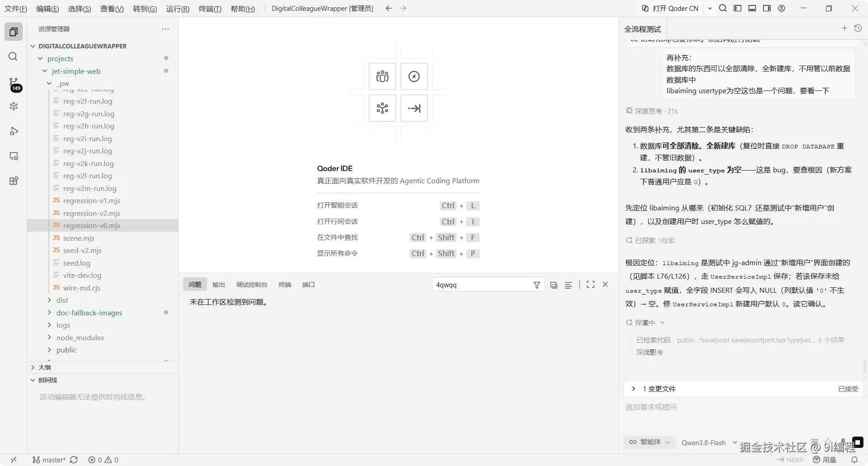Open notifications bell in the status bar
Screen dimensions: 868x466
[854, 460]
